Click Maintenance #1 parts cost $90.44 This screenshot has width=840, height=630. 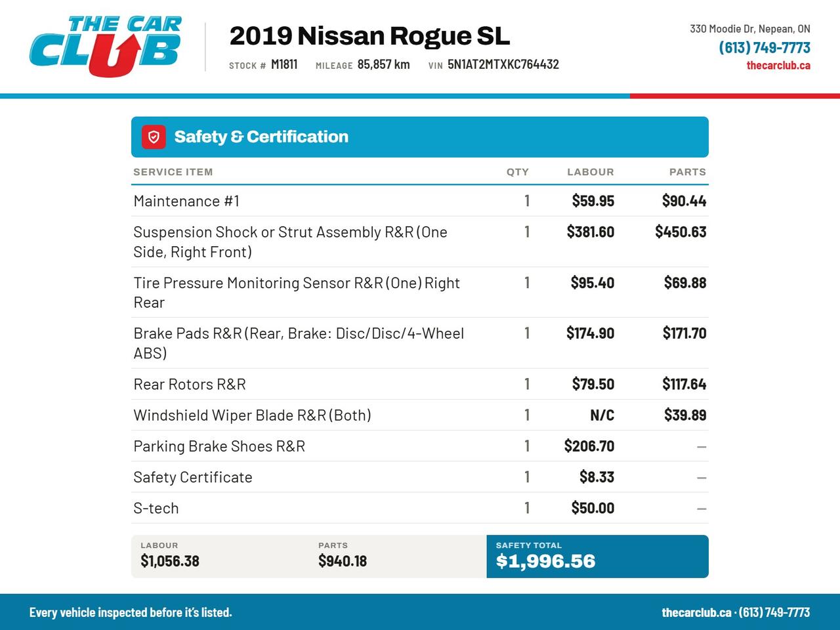point(684,201)
